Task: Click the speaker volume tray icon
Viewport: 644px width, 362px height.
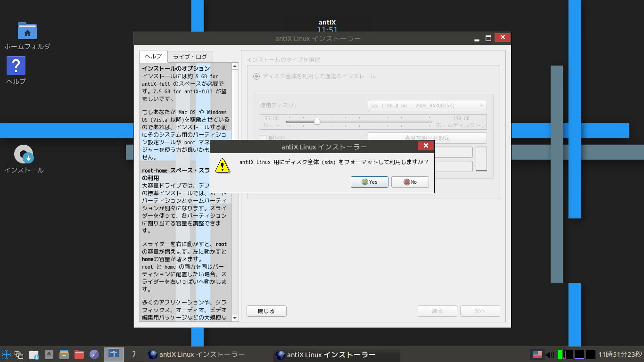Action: (550, 354)
